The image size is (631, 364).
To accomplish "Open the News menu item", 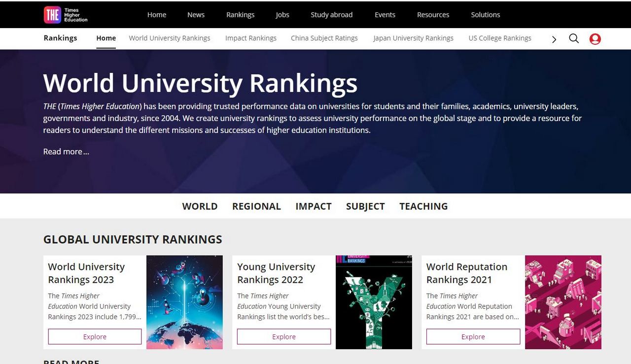I will 196,15.
